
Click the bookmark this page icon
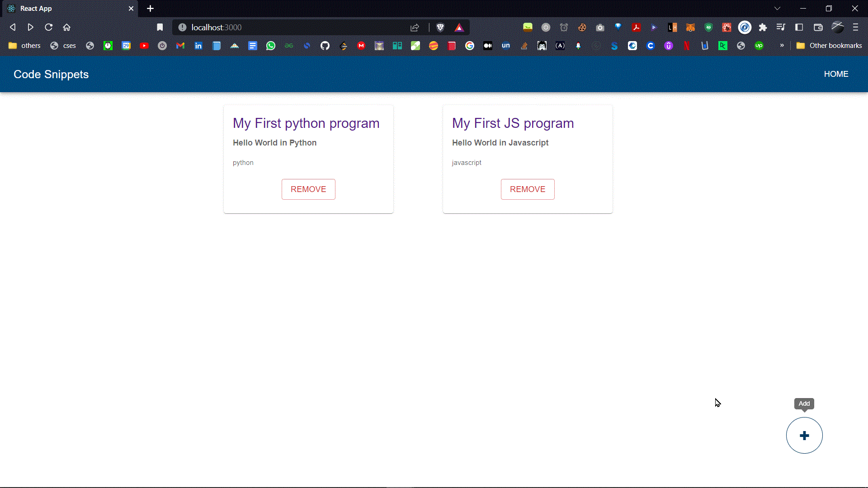160,28
